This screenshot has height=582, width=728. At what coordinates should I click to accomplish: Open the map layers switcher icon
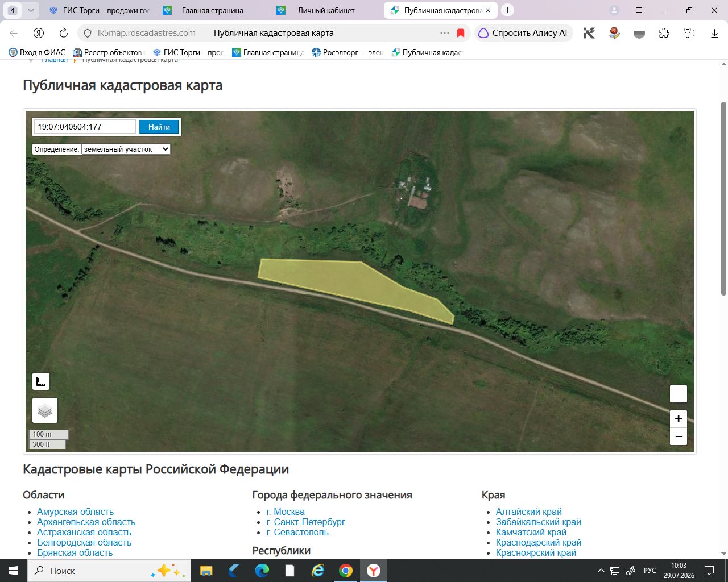(45, 410)
